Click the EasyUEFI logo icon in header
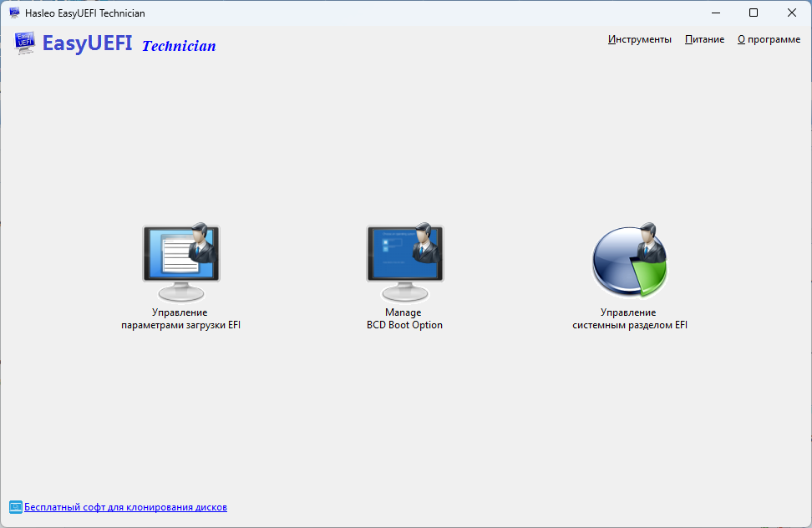 click(x=24, y=43)
